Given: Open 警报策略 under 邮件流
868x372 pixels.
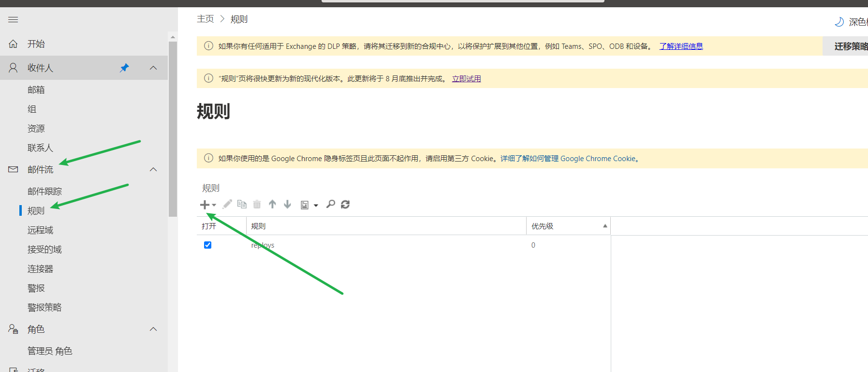Looking at the screenshot, I should [x=44, y=308].
